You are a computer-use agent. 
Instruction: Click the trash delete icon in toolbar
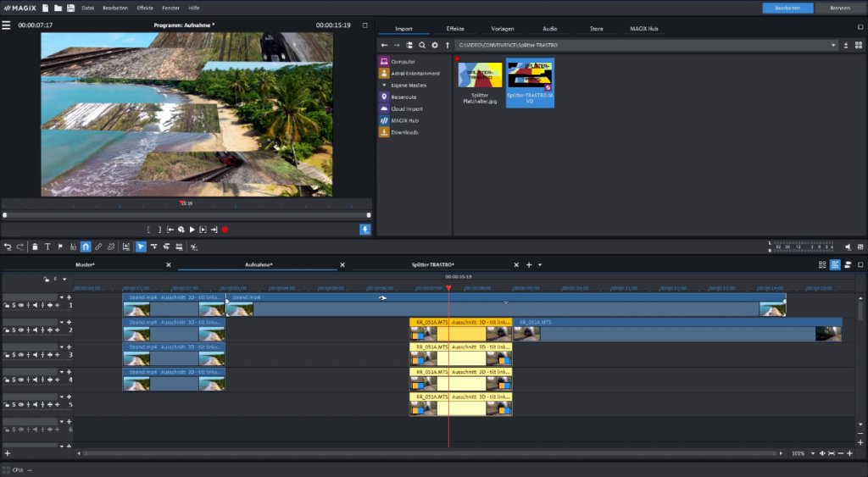[35, 247]
